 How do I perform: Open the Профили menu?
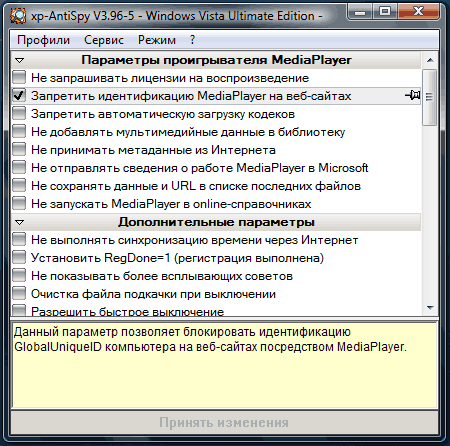tap(43, 40)
